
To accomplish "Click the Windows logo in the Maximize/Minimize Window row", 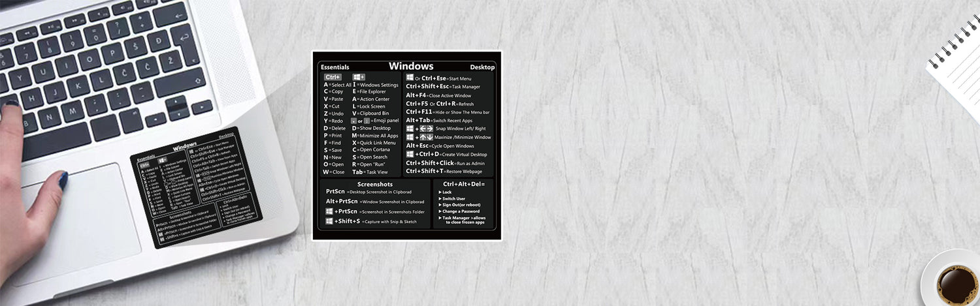I will pos(410,137).
